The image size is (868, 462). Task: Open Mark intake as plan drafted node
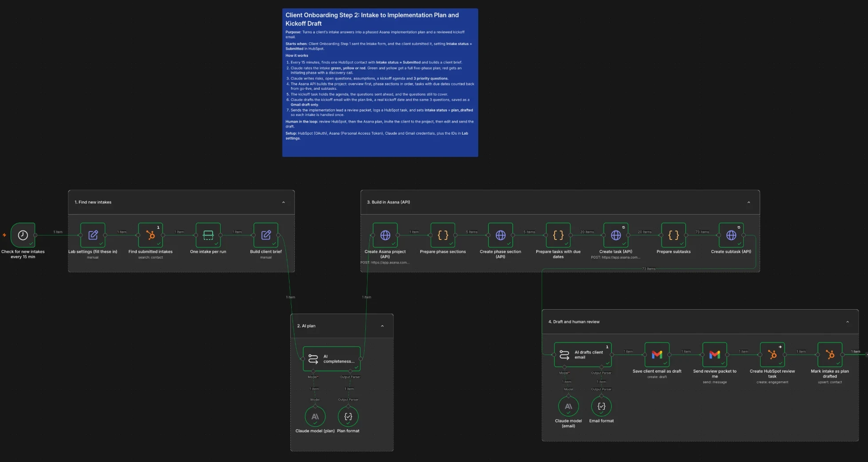click(830, 354)
